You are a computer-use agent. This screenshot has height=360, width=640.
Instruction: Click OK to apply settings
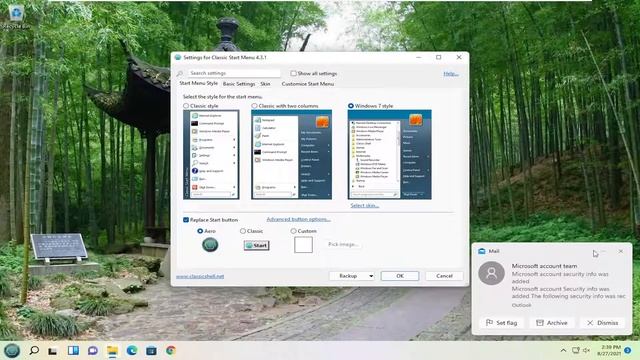(400, 276)
